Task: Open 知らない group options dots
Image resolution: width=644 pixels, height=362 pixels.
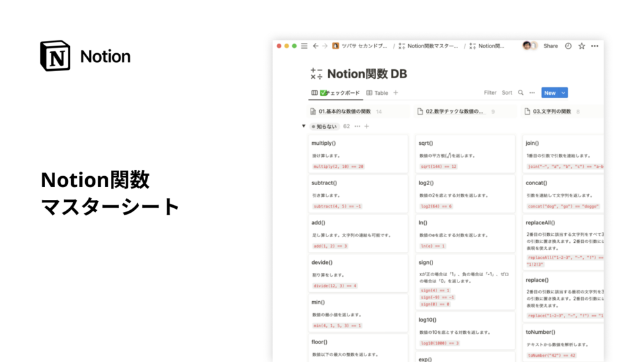Action: [x=358, y=126]
